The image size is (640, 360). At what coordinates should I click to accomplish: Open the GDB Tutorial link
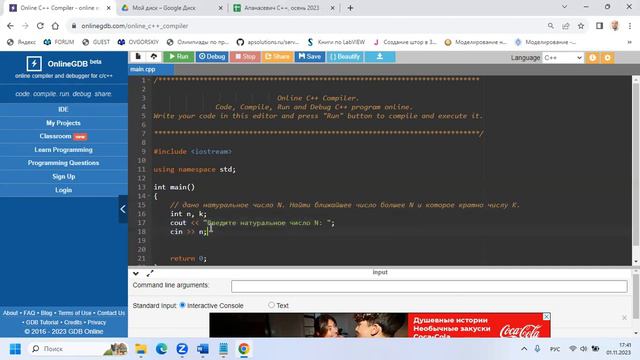(x=42, y=322)
